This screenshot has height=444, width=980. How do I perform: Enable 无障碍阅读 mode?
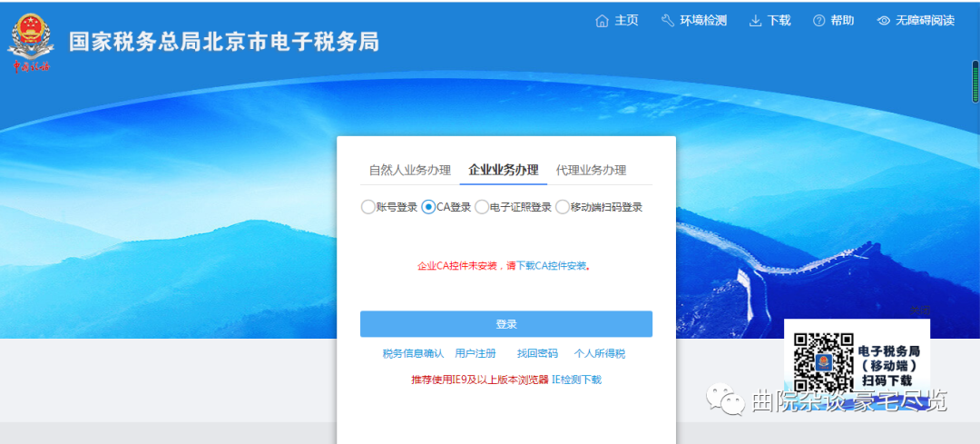point(925,21)
